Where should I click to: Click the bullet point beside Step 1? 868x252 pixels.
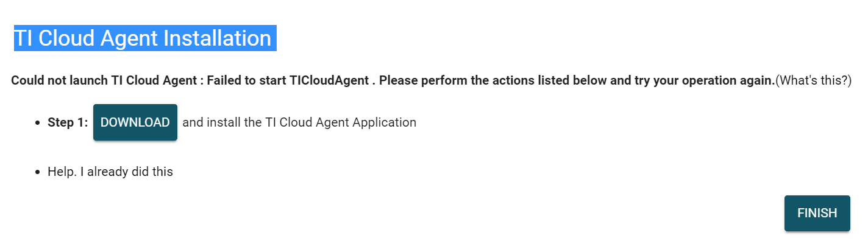(38, 123)
